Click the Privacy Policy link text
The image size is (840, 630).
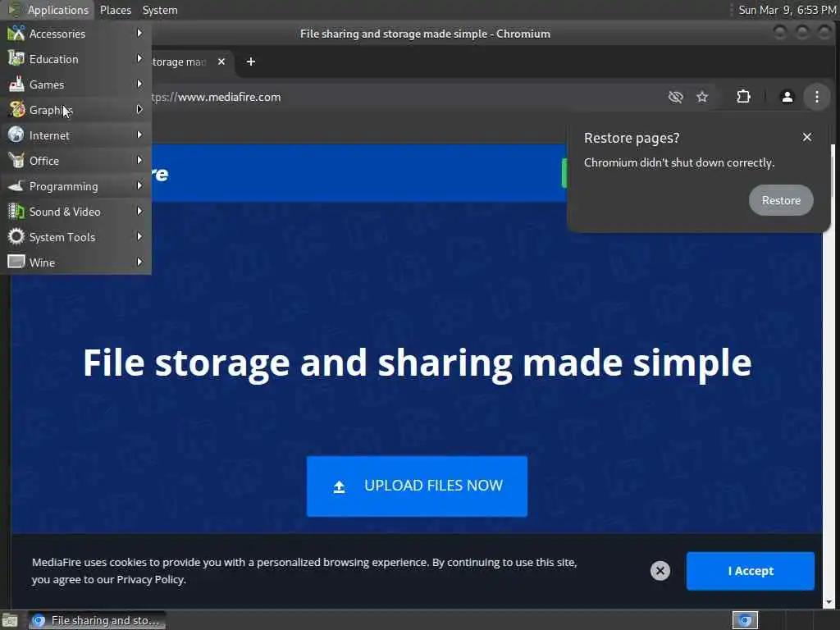pyautogui.click(x=151, y=580)
